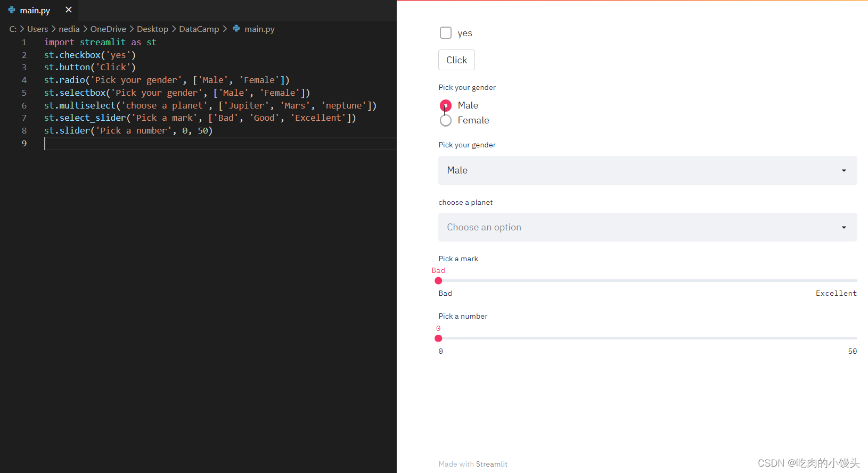The height and width of the screenshot is (473, 868).
Task: Open the Streamlit link in footer
Action: point(492,464)
